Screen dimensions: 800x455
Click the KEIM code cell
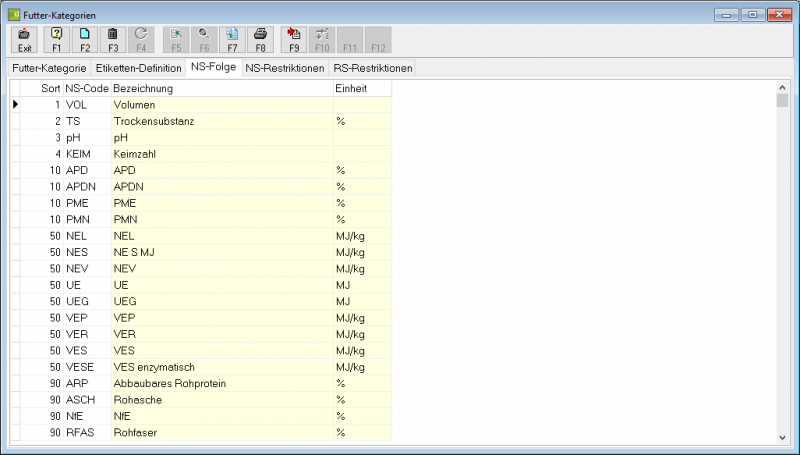(87, 154)
